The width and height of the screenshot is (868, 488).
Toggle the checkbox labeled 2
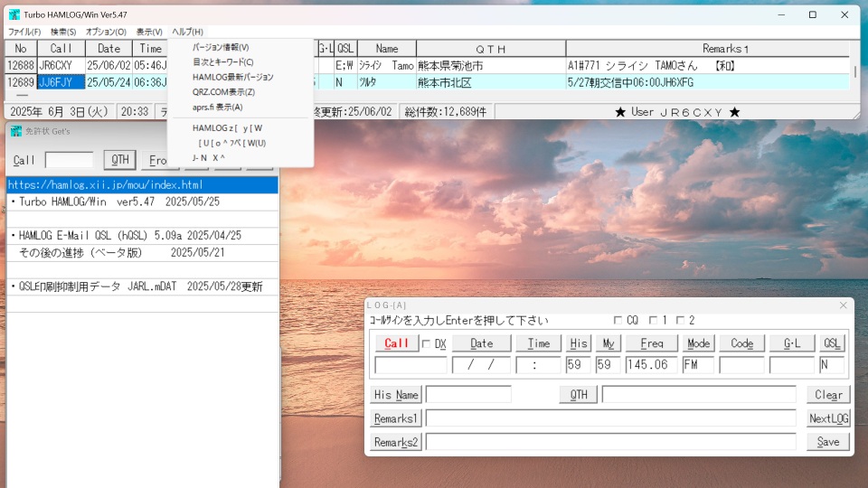pos(681,321)
